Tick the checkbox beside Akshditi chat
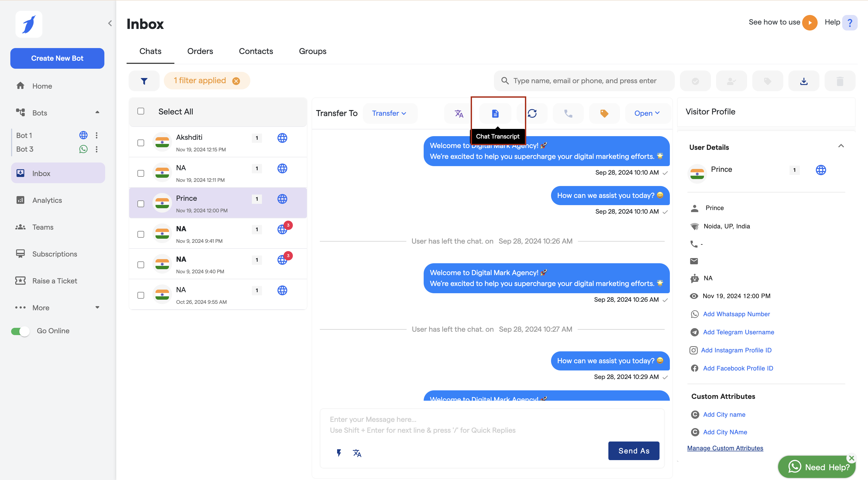The image size is (868, 480). coord(141,143)
